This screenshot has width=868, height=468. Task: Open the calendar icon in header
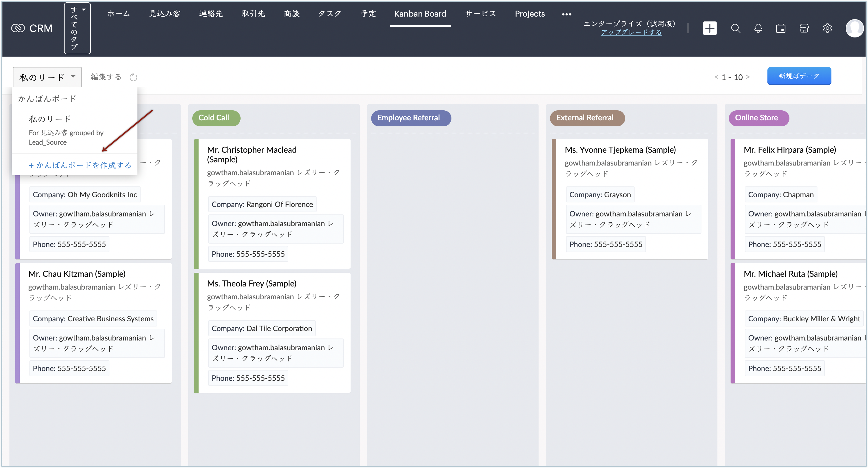pyautogui.click(x=781, y=28)
